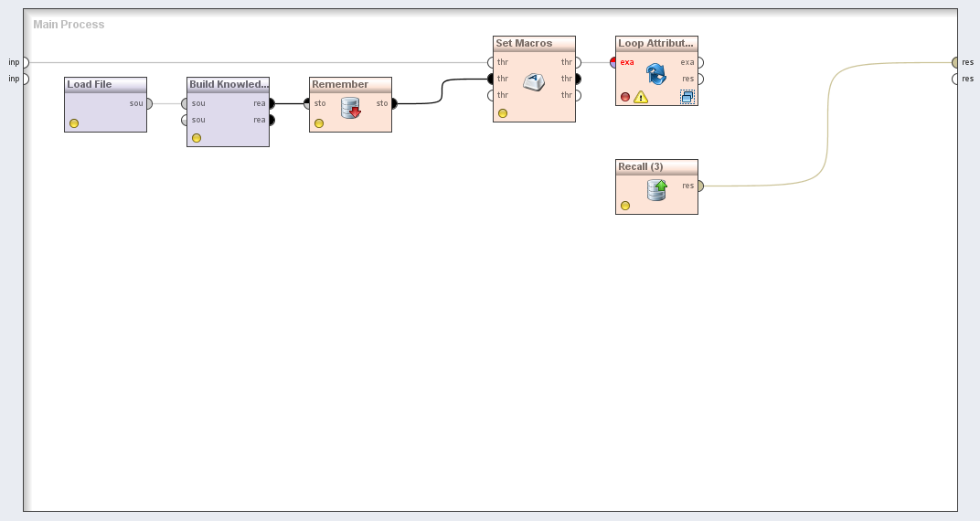This screenshot has height=521, width=980.
Task: Click the Load File 'sou' output port
Action: coord(149,103)
